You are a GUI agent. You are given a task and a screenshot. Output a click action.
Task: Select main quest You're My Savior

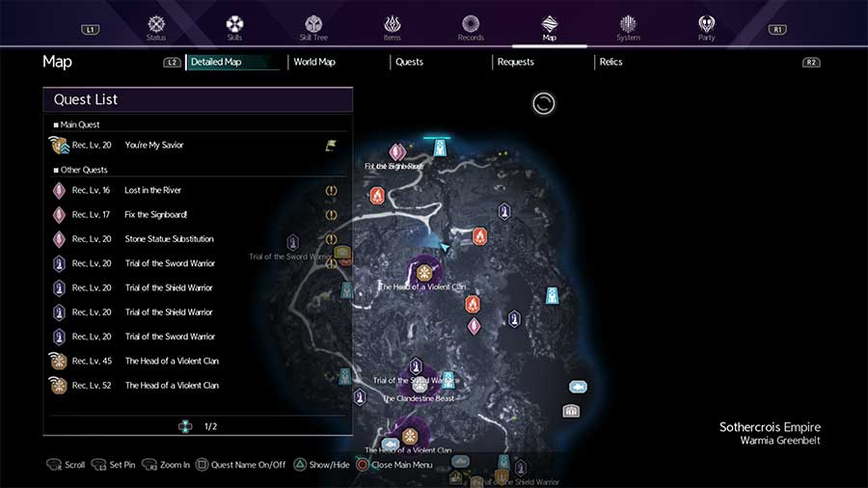coord(198,145)
